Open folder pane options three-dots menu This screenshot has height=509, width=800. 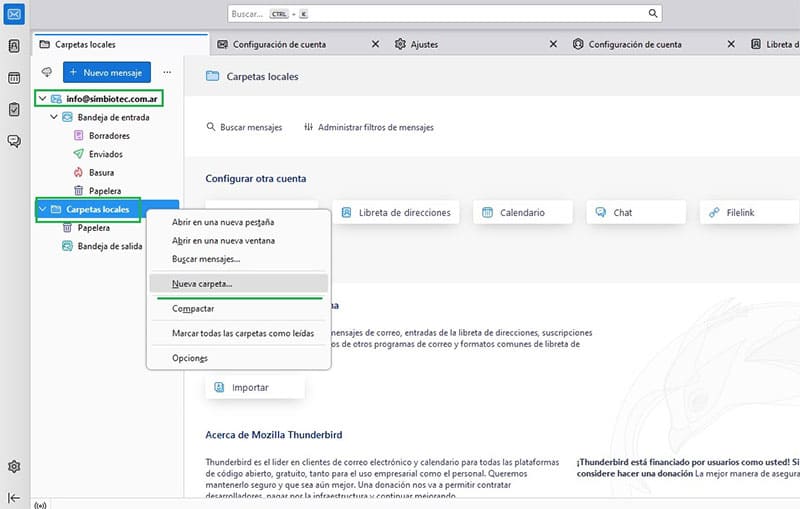tap(167, 72)
